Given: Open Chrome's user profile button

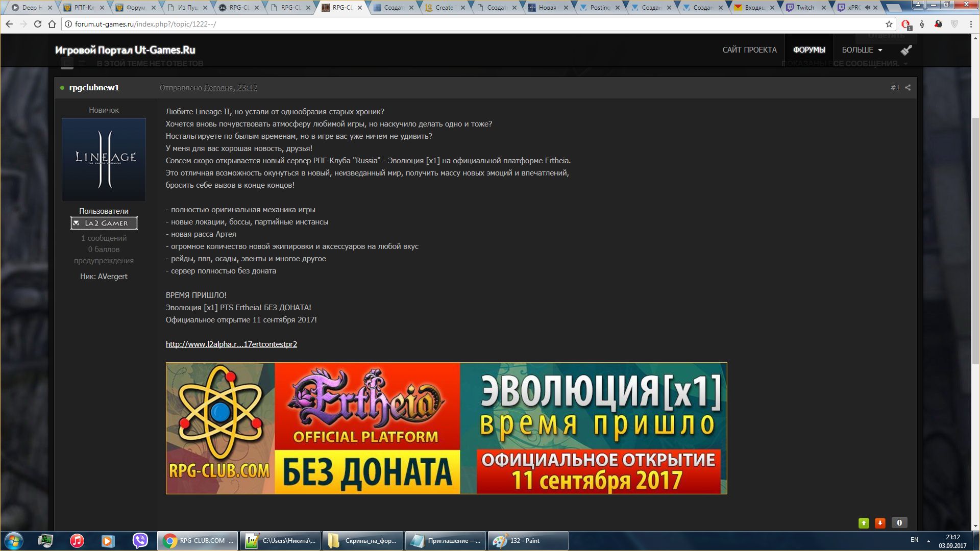Looking at the screenshot, I should click(917, 5).
